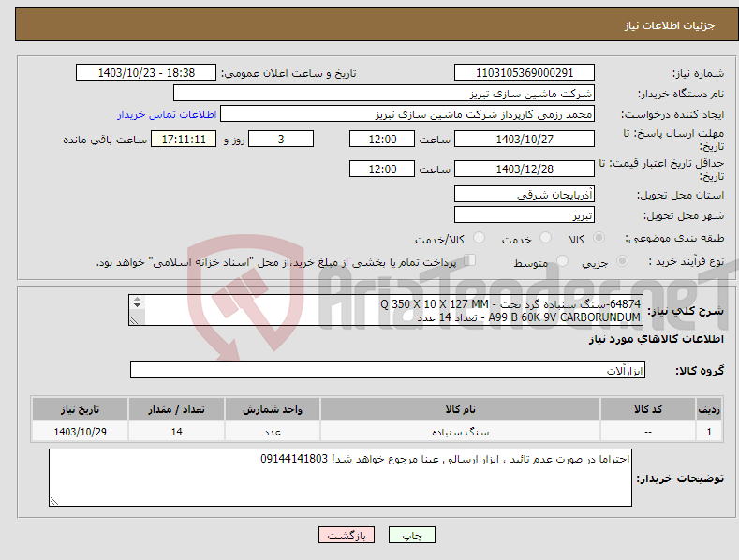739x560 pixels.
Task: Click delivery province field آذربایجان شرقی
Action: [525, 194]
